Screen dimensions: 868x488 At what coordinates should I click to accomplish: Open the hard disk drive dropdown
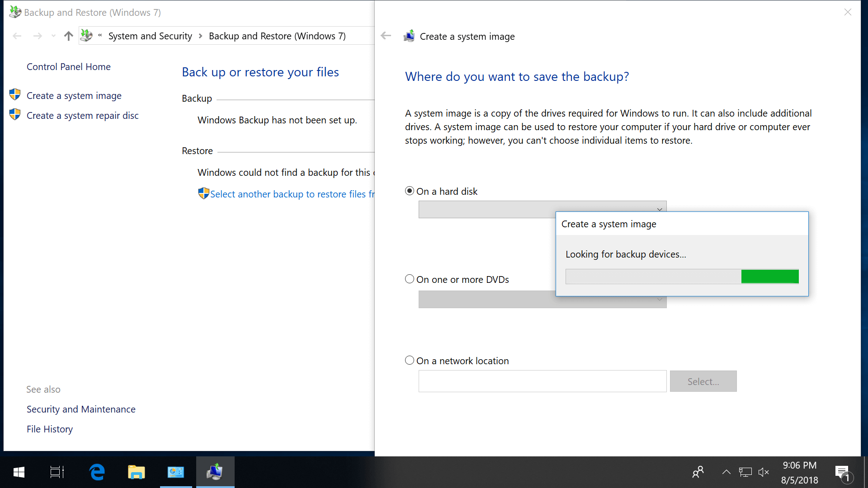pos(542,210)
